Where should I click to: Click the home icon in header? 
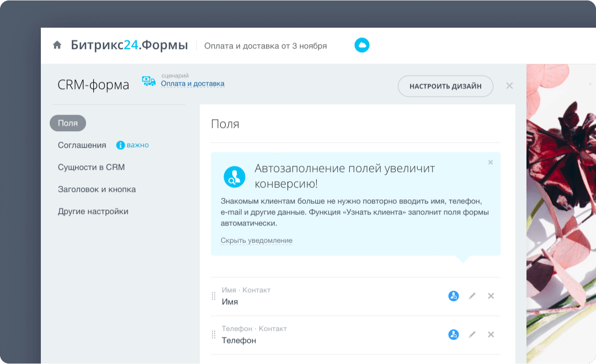point(57,45)
